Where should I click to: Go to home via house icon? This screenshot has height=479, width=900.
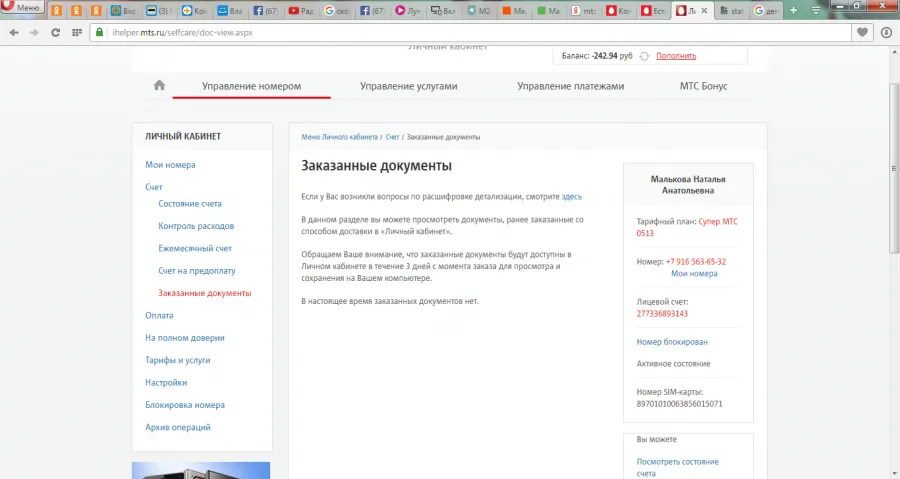click(x=160, y=85)
